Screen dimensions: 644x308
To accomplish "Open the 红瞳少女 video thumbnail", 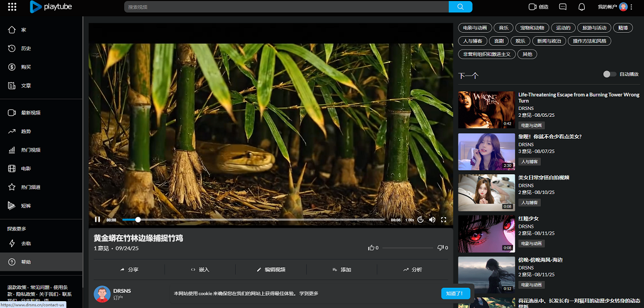I will pos(486,234).
